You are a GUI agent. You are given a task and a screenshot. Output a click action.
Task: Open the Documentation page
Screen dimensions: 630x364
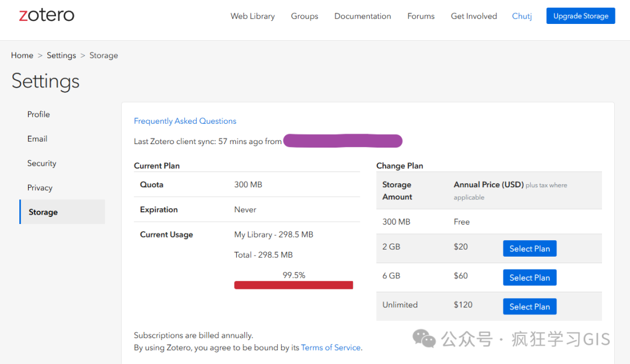(x=362, y=16)
